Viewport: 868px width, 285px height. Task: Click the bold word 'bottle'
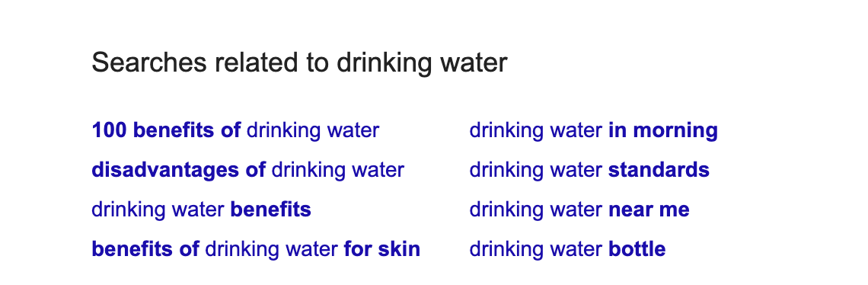click(x=637, y=249)
